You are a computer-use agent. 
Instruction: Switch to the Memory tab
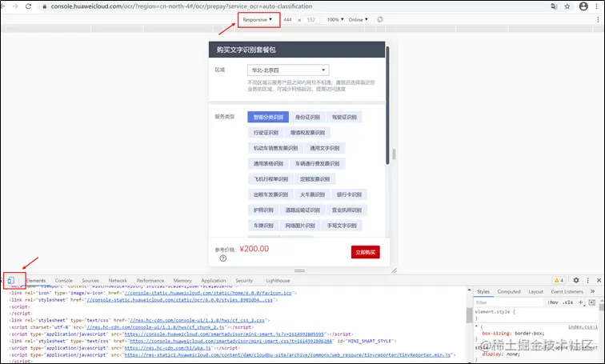point(182,280)
